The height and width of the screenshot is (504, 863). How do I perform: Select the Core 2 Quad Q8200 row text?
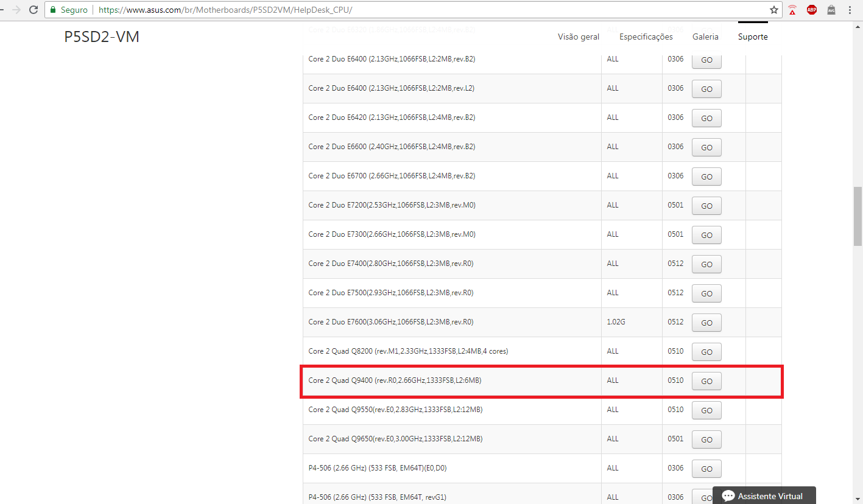408,351
